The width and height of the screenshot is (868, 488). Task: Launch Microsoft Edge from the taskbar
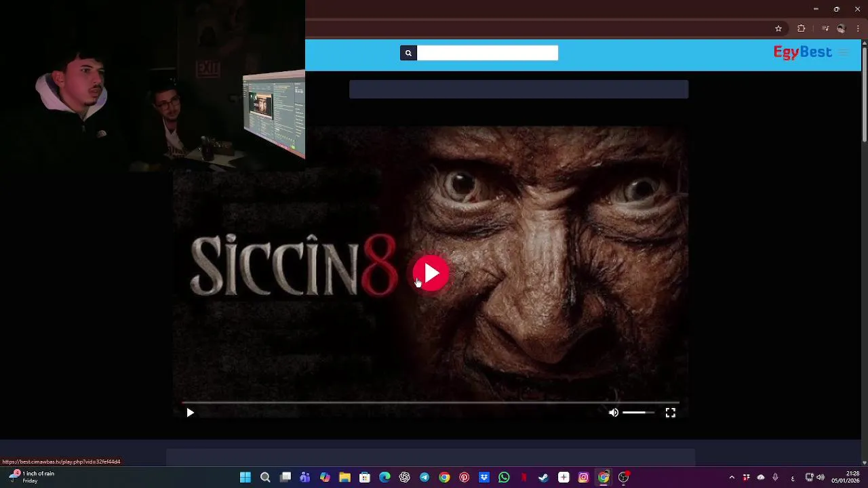click(384, 477)
